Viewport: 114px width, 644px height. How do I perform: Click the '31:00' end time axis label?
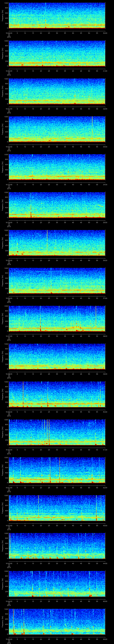tap(105, 71)
